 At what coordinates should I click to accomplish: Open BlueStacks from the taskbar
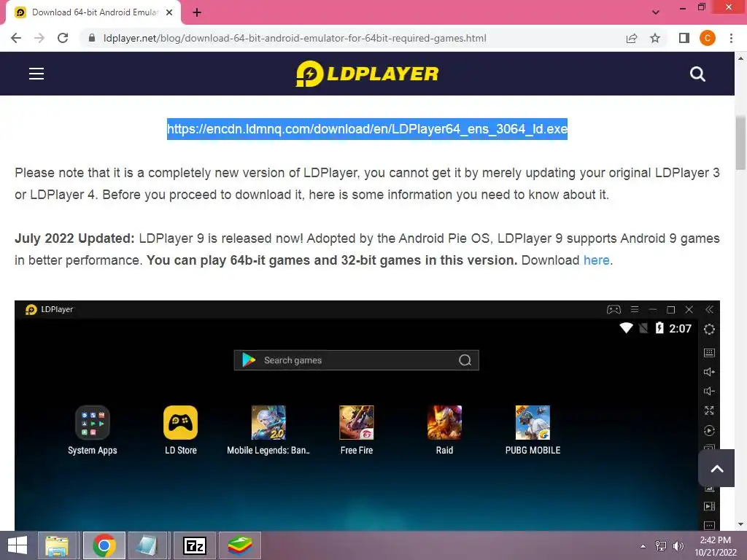point(239,545)
